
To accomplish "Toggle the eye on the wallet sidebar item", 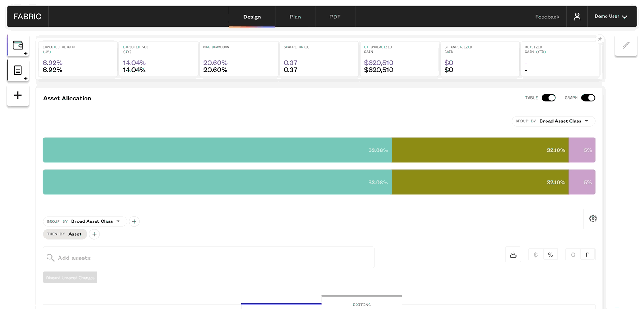I will (25, 54).
